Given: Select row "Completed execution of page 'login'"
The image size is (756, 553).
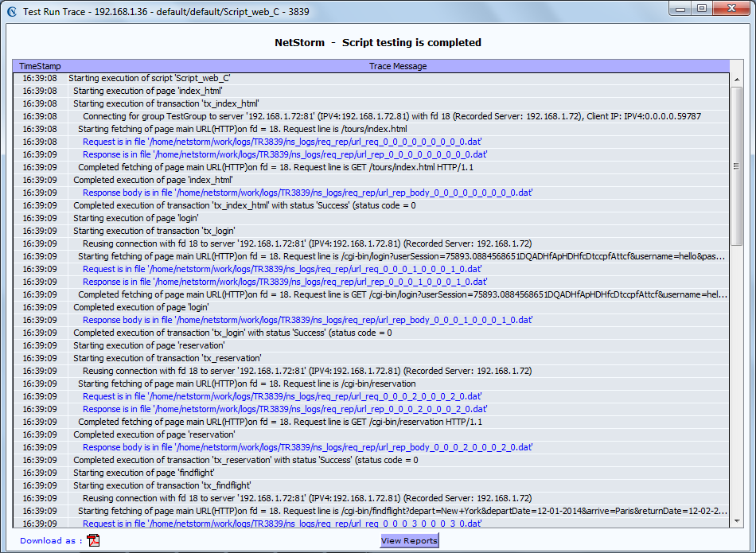Looking at the screenshot, I should tap(372, 307).
